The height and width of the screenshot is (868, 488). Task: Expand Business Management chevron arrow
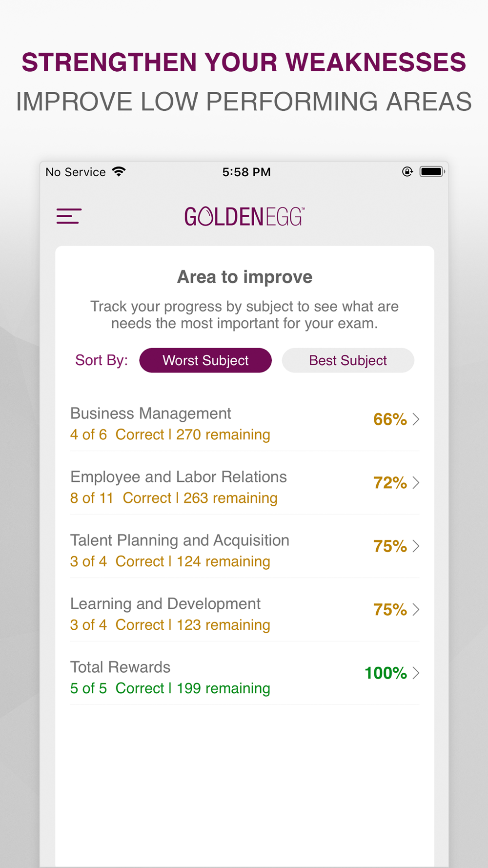416,419
